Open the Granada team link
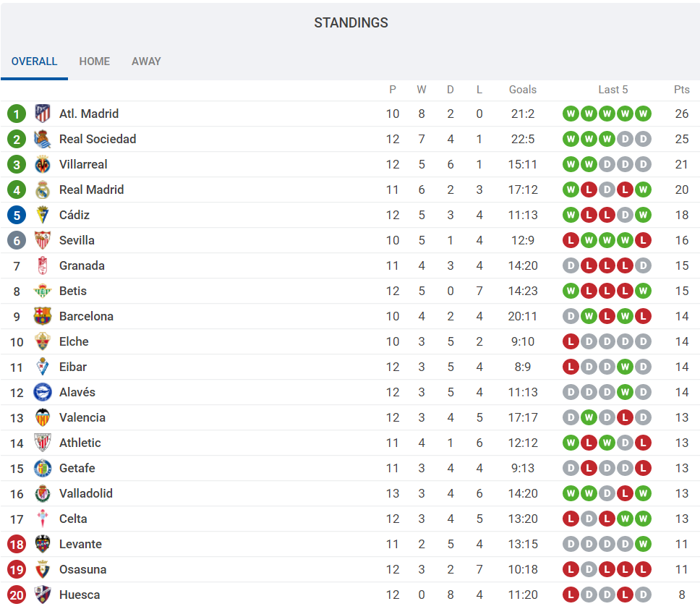 click(x=82, y=265)
